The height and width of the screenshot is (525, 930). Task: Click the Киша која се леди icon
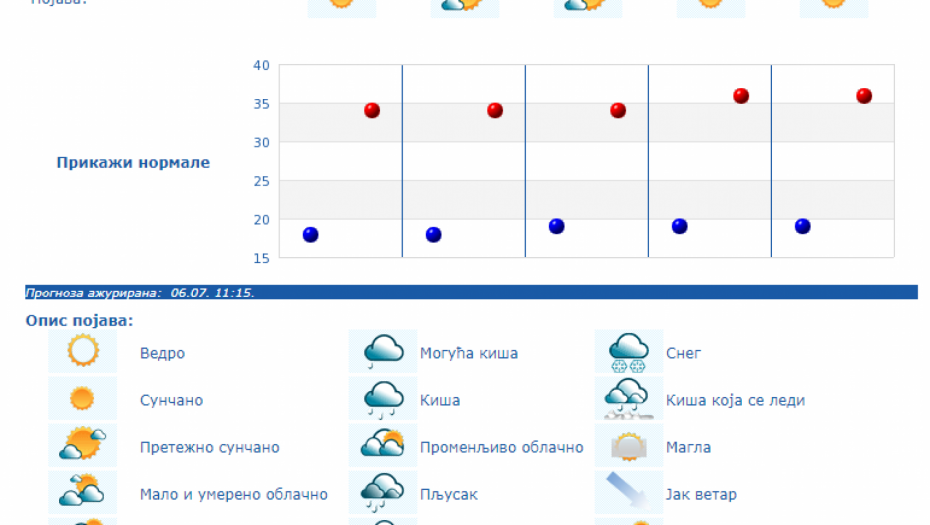[629, 399]
